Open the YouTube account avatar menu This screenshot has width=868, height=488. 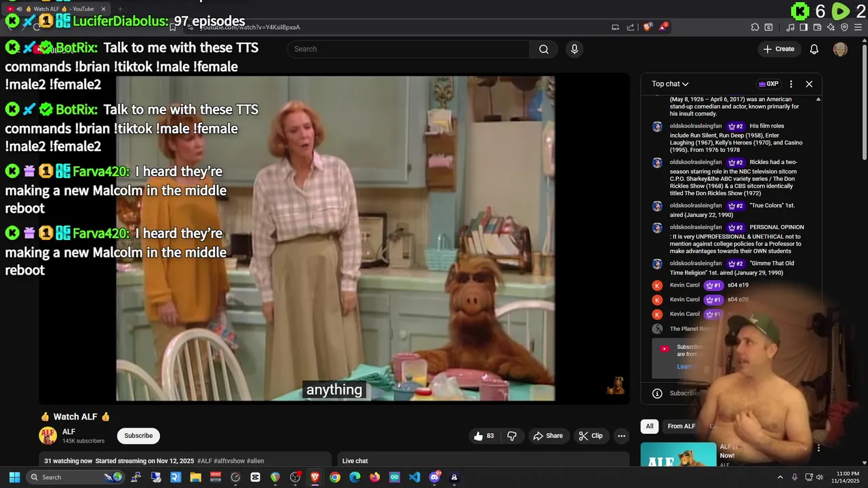coord(840,49)
